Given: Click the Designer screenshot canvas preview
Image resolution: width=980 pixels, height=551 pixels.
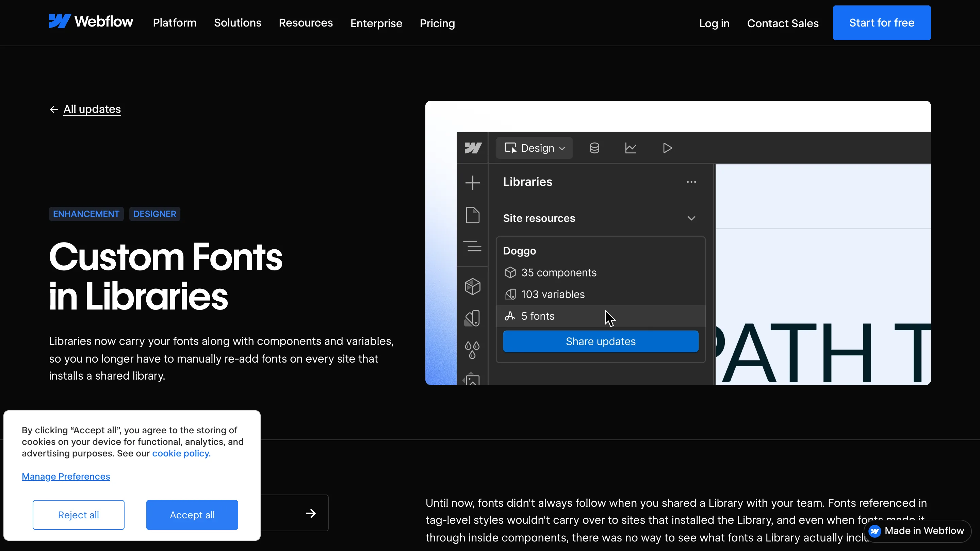Looking at the screenshot, I should pos(823,274).
